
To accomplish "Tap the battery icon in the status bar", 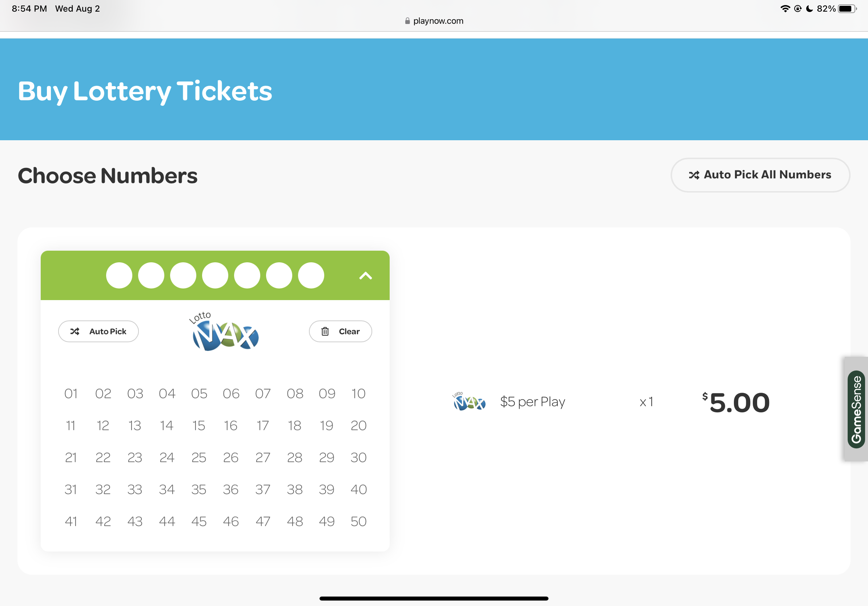I will 847,9.
